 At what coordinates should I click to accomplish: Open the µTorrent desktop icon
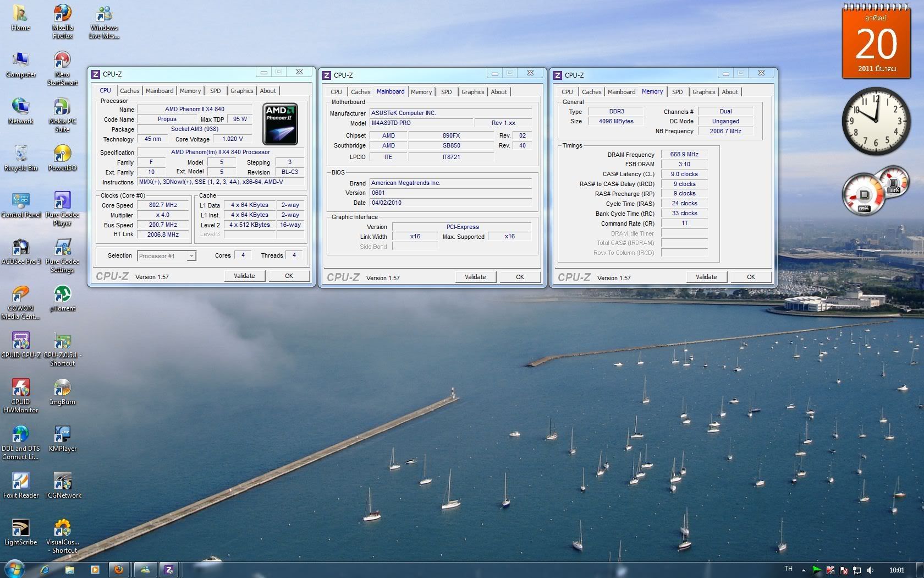[x=62, y=296]
